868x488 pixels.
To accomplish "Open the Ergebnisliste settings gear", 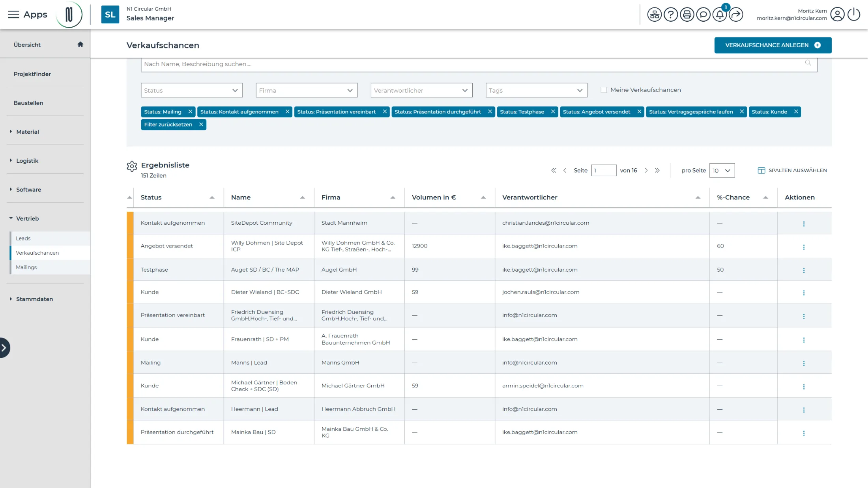I will tap(132, 166).
